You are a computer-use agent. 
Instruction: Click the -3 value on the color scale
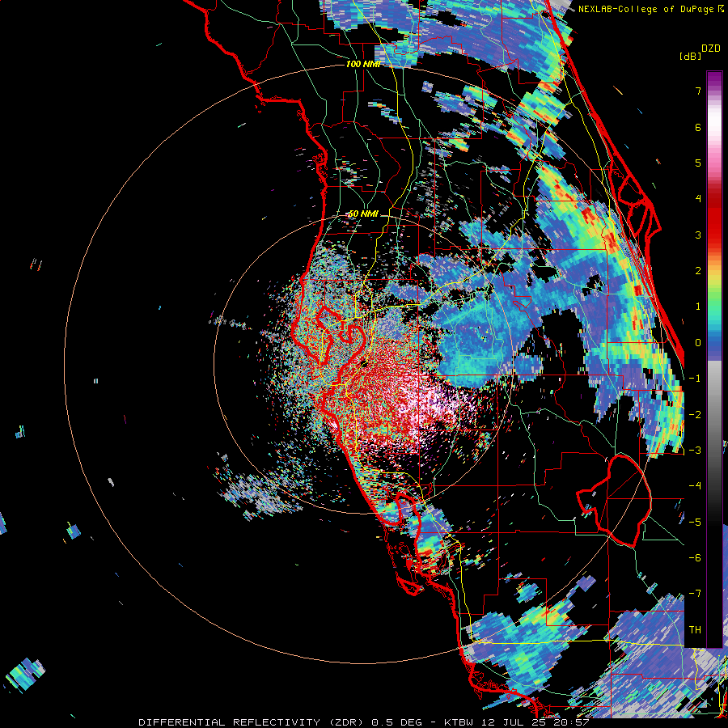point(695,451)
